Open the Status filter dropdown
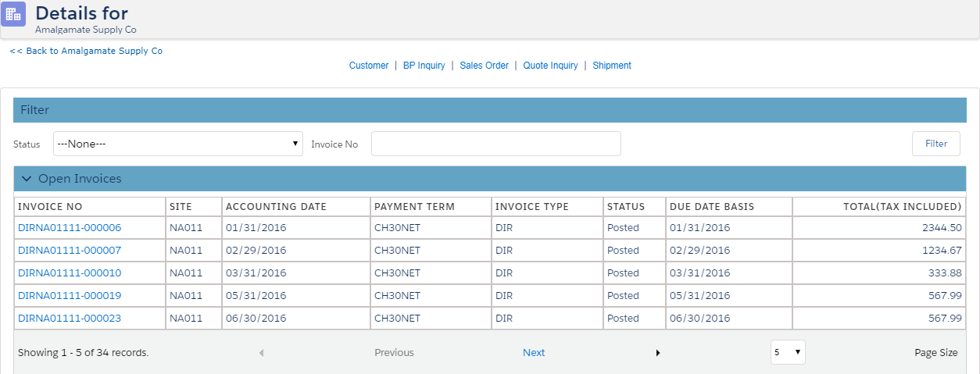Screen dimensions: 980x374 click(x=177, y=144)
